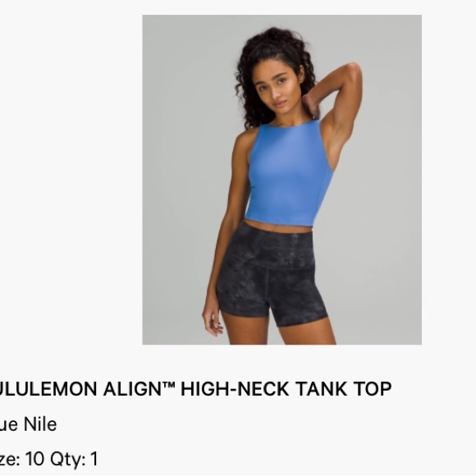The image size is (476, 476).
Task: Click the model's raised arm in photo
Action: pyautogui.click(x=341, y=103)
